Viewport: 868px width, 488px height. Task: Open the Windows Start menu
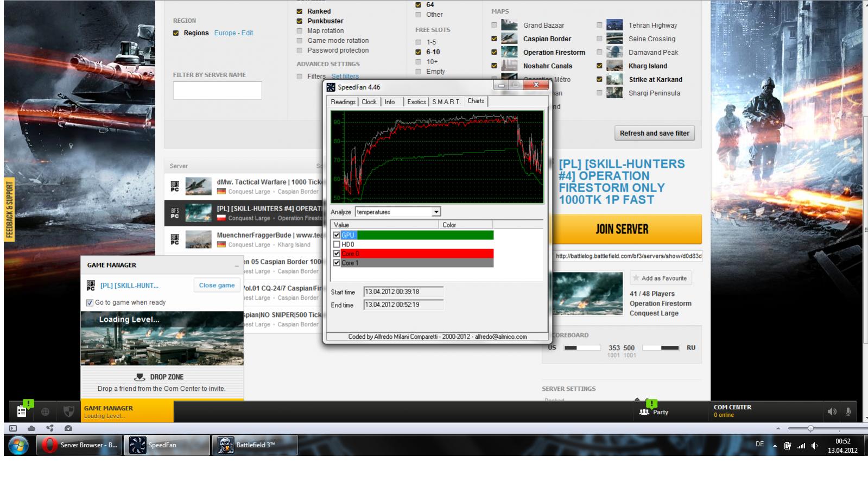coord(18,445)
